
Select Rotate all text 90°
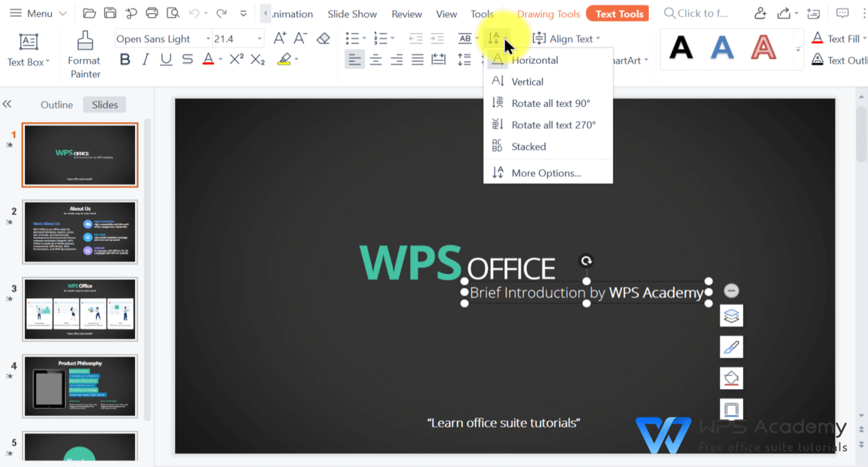tap(548, 103)
